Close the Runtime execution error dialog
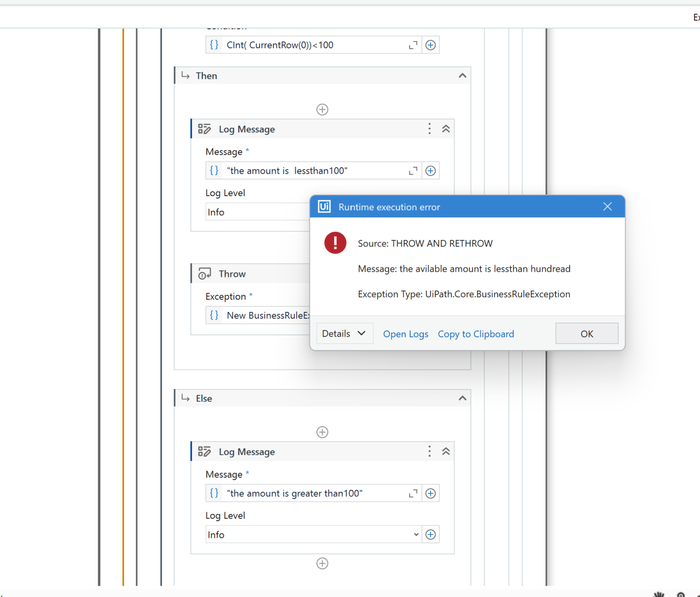The image size is (700, 597). click(x=607, y=207)
